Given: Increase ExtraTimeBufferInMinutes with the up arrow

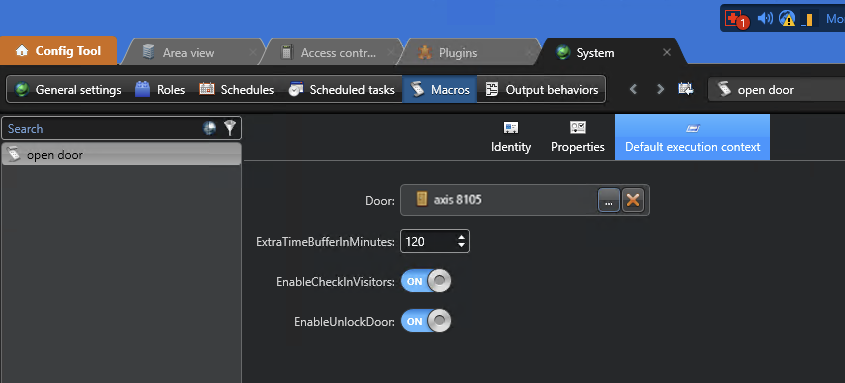Looking at the screenshot, I should (461, 237).
